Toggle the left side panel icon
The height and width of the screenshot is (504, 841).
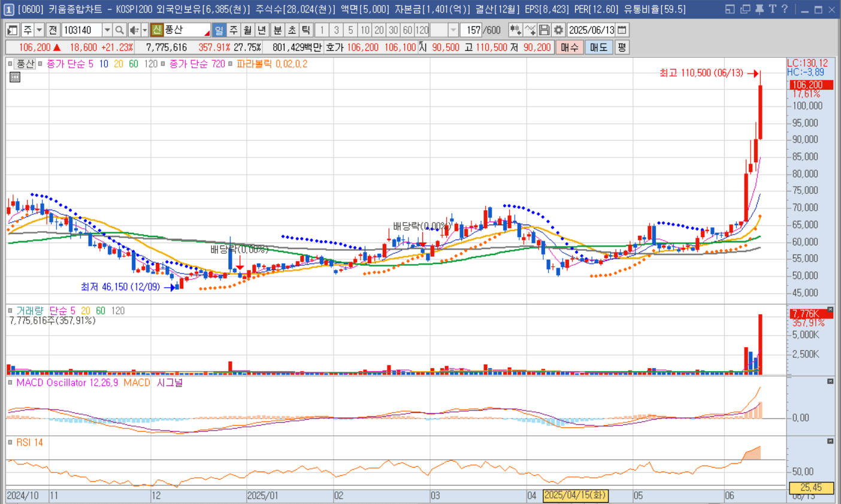13,30
